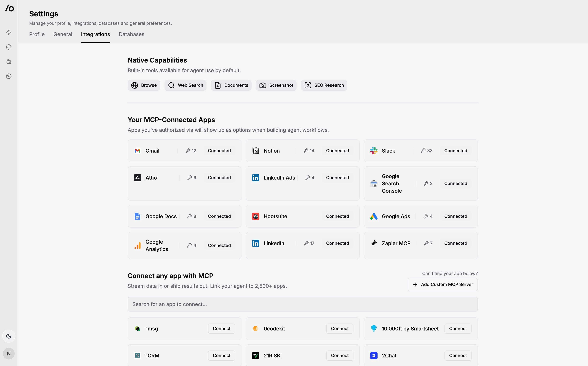Viewport: 588px width, 366px height.
Task: Click the app search input field
Action: click(x=302, y=304)
